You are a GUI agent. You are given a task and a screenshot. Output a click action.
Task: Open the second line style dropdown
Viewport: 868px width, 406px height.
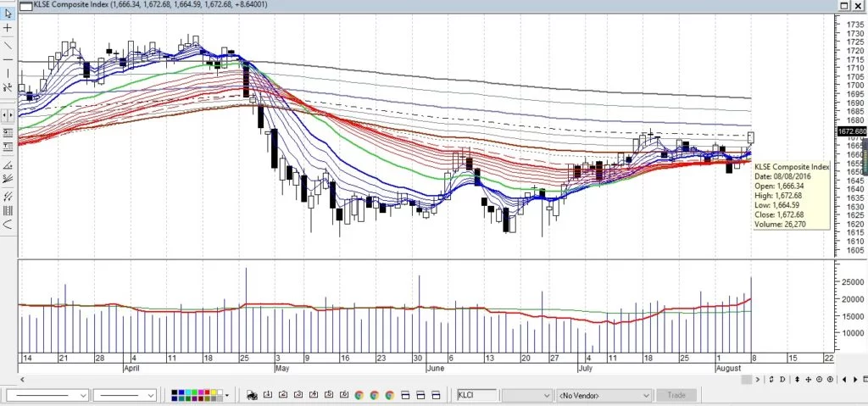(125, 396)
